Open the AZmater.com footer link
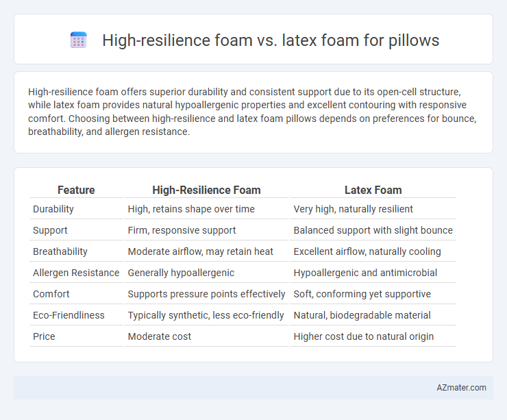507x420 pixels. tap(461, 387)
